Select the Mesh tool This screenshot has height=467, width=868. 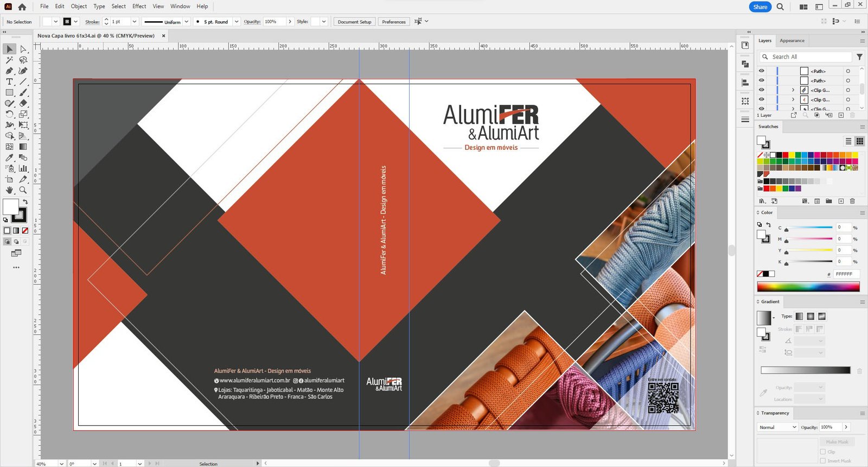point(9,147)
